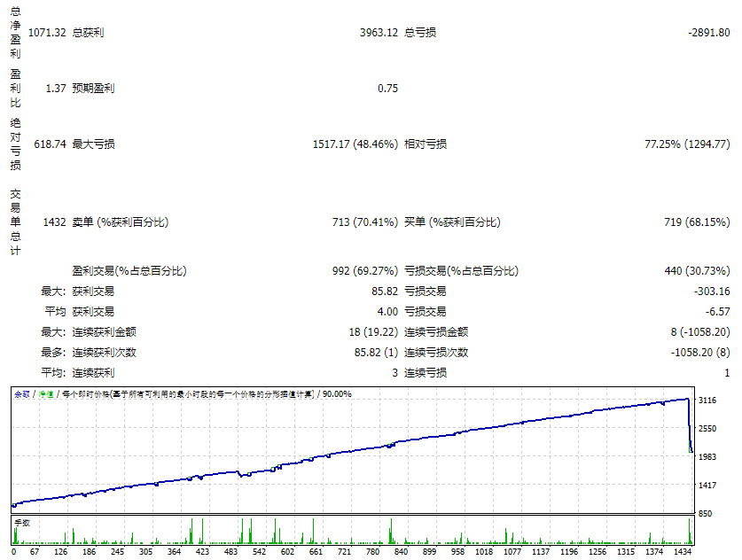The image size is (742, 560).
Task: Click the absolute drawdown value 618.74
Action: (x=50, y=144)
